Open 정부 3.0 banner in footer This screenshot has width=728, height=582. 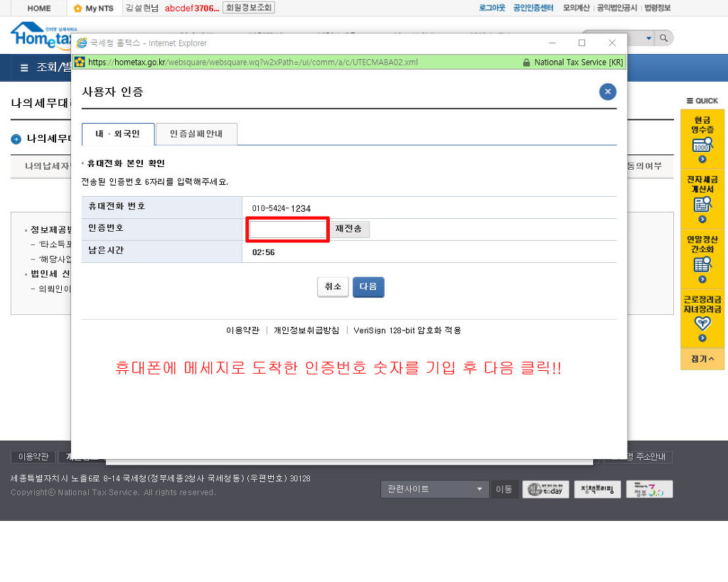point(650,489)
